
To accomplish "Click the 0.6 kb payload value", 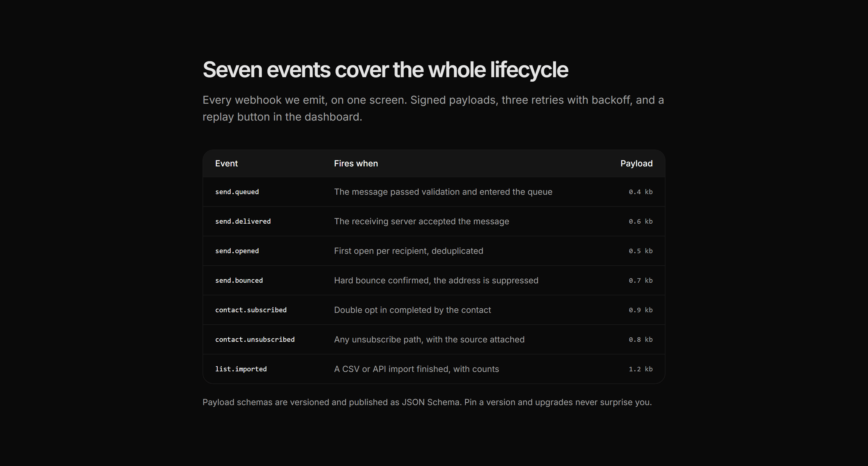I will point(640,221).
